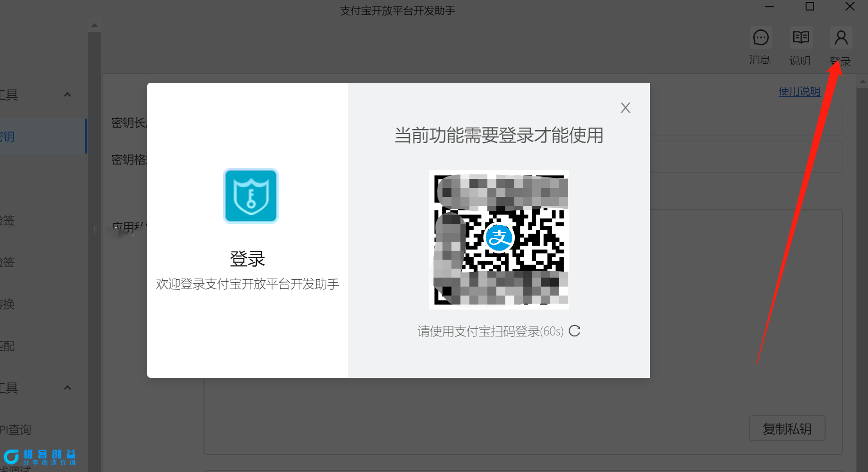
Task: Open the 使用说明 usage instructions link
Action: [x=799, y=91]
